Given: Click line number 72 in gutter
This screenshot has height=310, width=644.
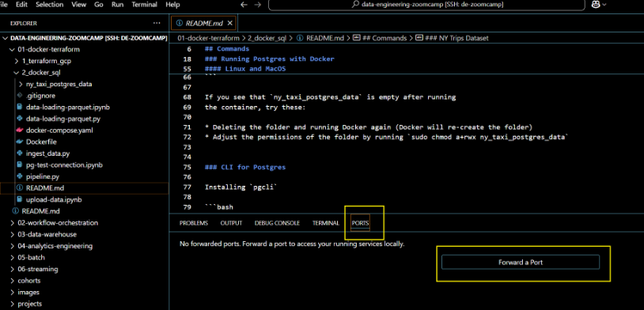Looking at the screenshot, I should 188,137.
